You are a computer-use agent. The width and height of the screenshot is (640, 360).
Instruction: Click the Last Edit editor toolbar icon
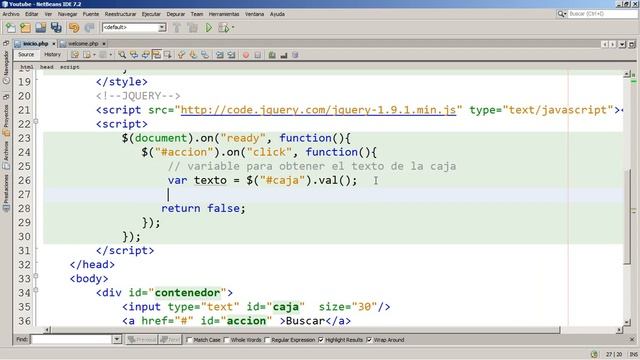(75, 55)
